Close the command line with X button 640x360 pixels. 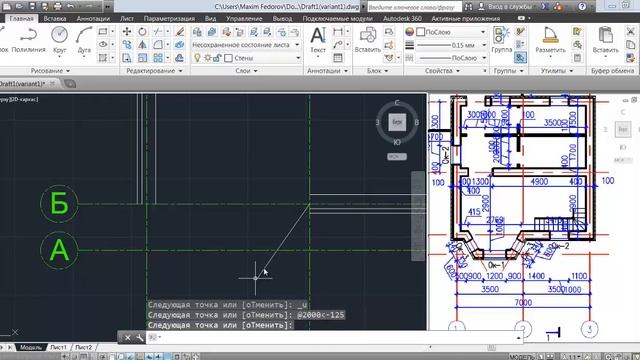(127, 338)
